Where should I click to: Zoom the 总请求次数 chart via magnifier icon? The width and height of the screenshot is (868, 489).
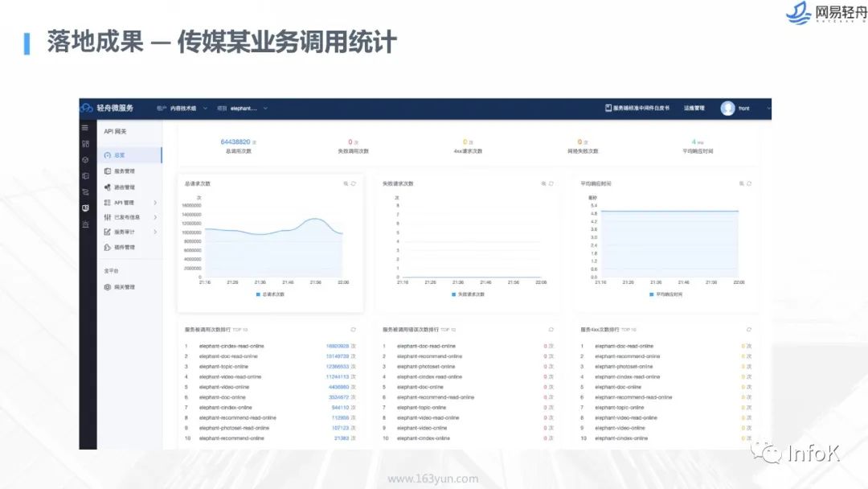346,183
